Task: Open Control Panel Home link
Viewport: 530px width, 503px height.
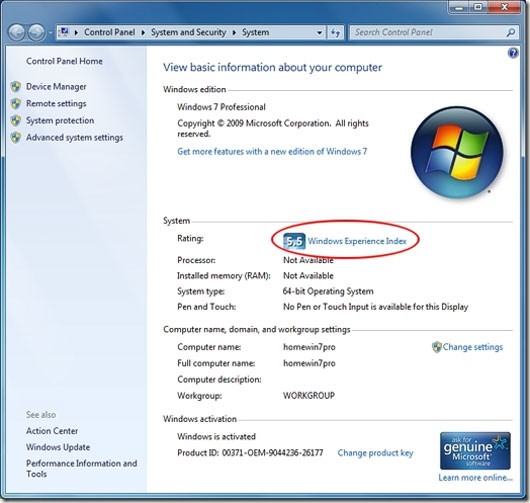Action: coord(64,61)
